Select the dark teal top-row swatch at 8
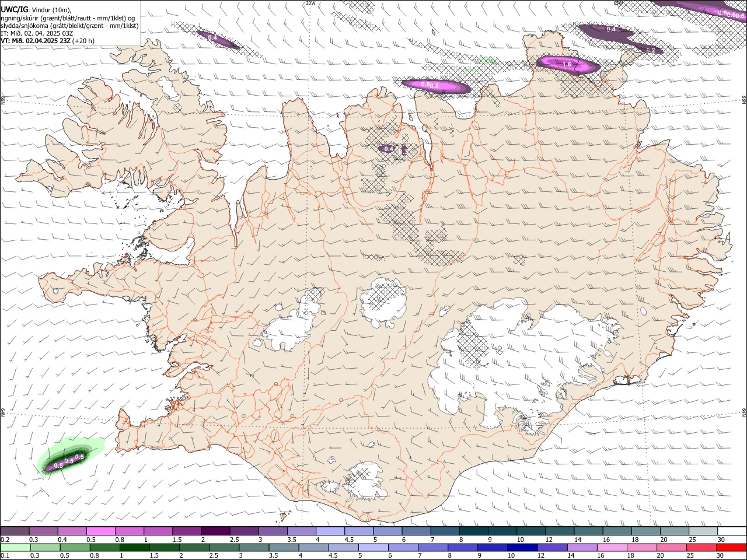 click(474, 531)
